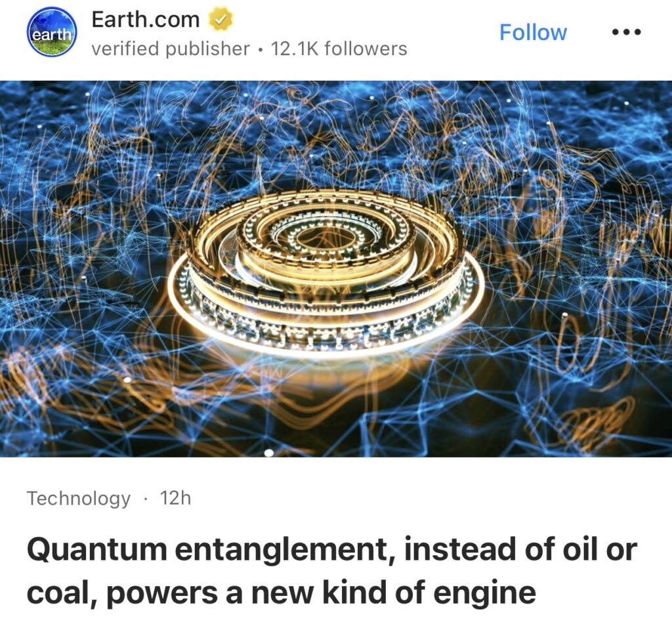The height and width of the screenshot is (630, 672).
Task: Click the gold verified checkmark badge
Action: (x=220, y=20)
